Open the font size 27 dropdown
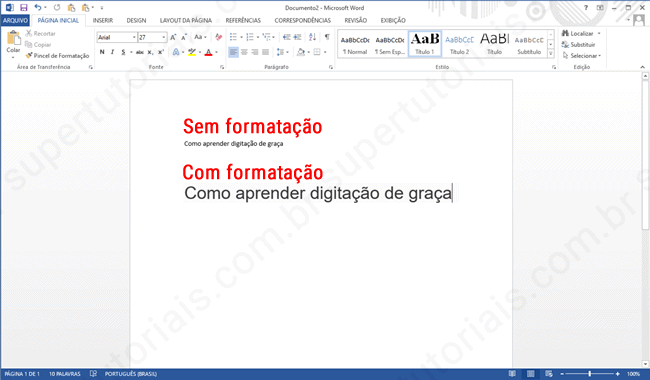 point(164,37)
